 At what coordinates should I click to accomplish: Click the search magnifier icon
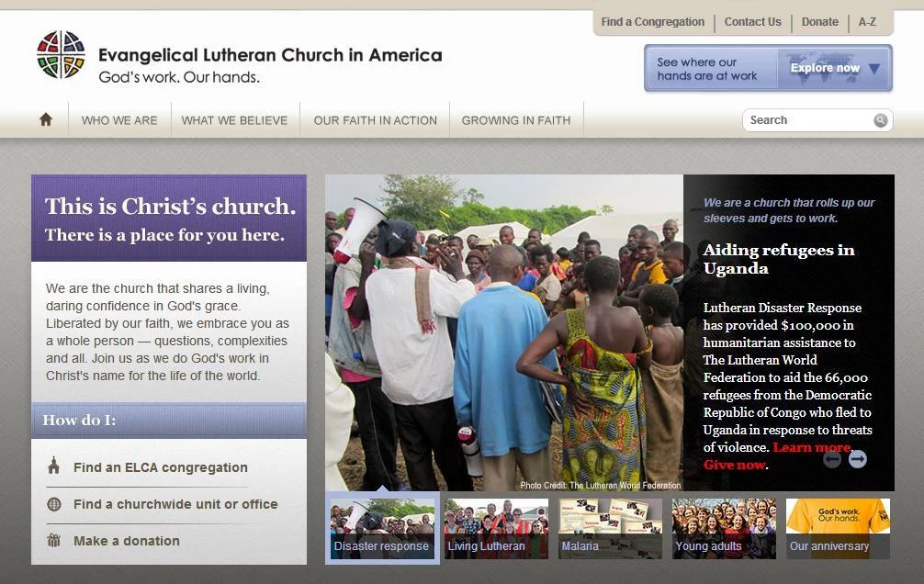881,120
